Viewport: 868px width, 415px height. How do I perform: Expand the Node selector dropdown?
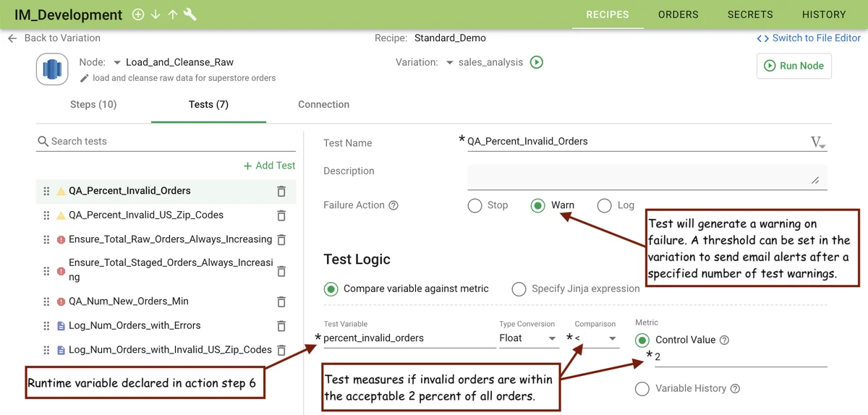coord(117,63)
